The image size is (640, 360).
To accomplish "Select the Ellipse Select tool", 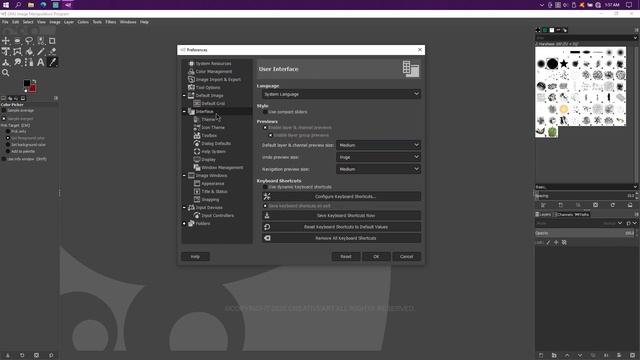I will (17, 41).
